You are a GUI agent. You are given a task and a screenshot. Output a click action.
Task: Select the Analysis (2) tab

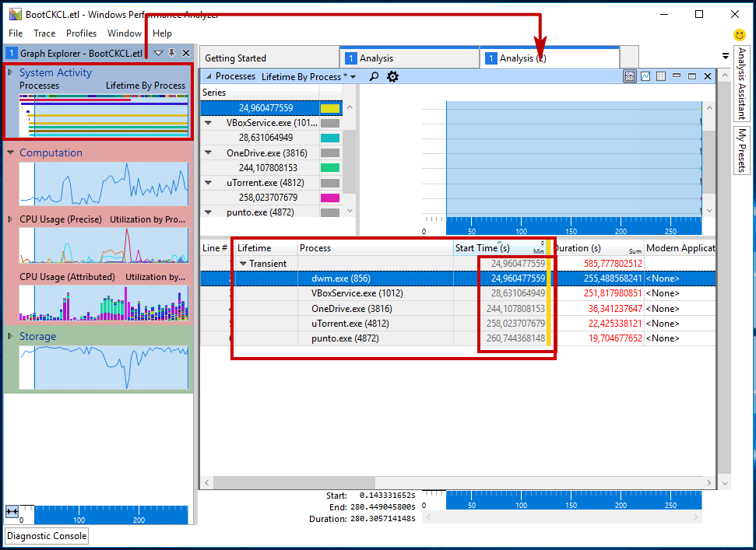point(550,58)
